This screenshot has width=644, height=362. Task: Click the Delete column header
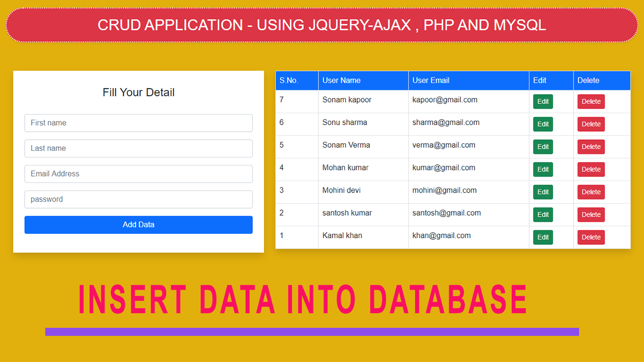pos(602,80)
